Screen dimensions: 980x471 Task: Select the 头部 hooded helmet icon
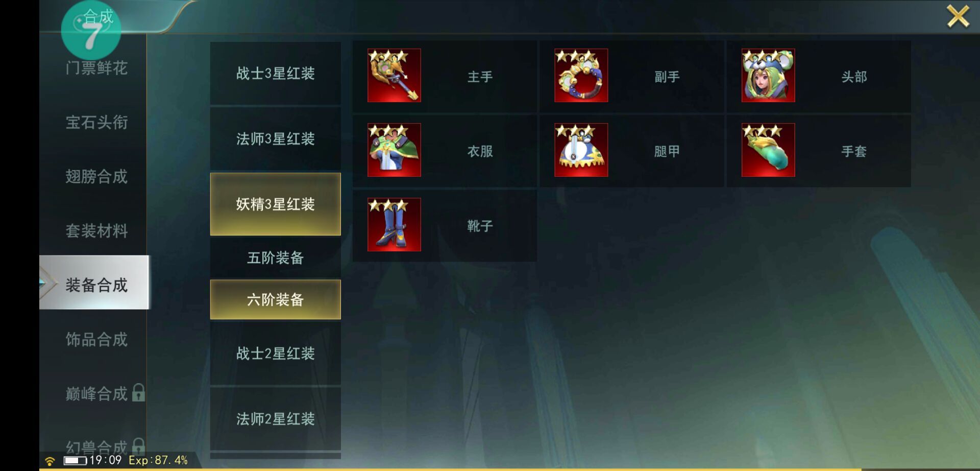768,76
